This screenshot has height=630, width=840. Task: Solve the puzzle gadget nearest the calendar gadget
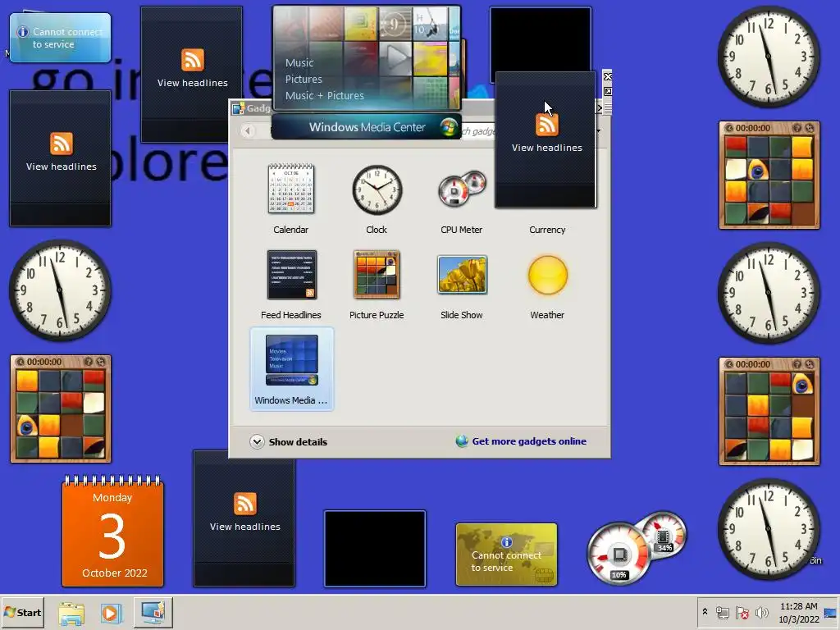pos(101,362)
